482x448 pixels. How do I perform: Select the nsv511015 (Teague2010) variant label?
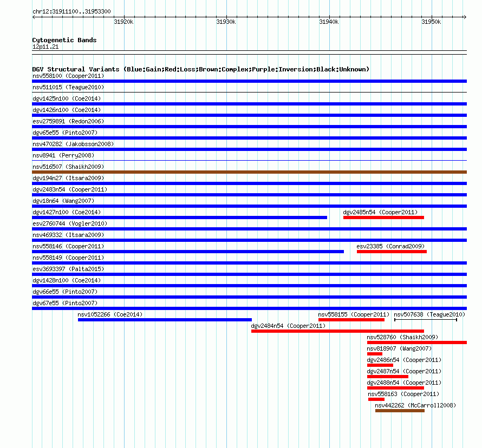pos(68,87)
